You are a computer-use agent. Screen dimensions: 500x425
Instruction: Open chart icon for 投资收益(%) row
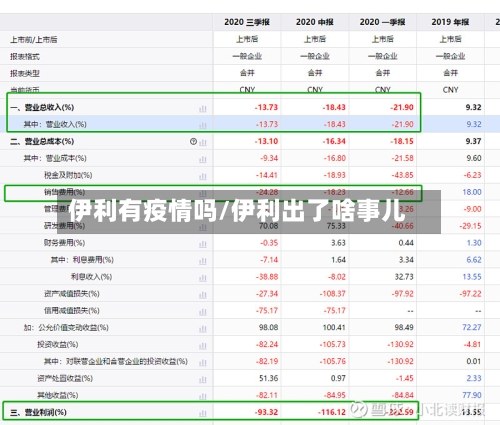tap(203, 346)
